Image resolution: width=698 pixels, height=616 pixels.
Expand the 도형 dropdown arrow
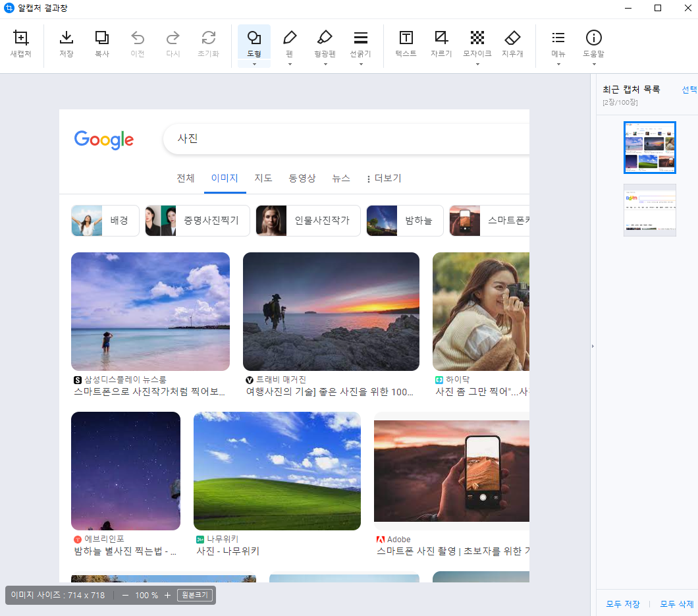(x=254, y=64)
